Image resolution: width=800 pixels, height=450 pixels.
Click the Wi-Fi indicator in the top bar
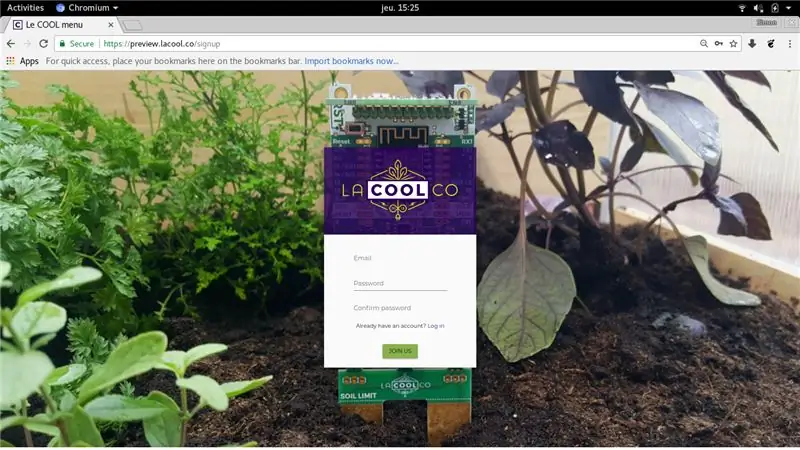click(742, 8)
